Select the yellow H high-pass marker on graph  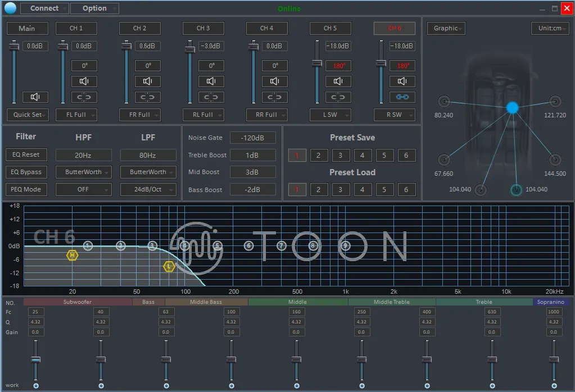coord(72,256)
